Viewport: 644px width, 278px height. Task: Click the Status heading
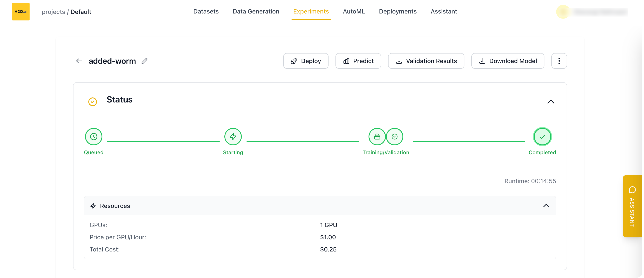[120, 100]
